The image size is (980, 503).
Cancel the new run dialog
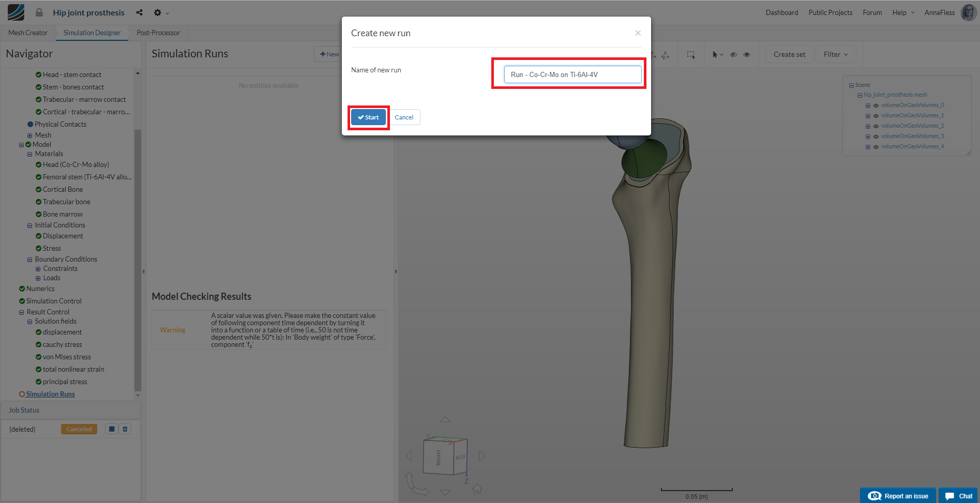click(x=404, y=117)
